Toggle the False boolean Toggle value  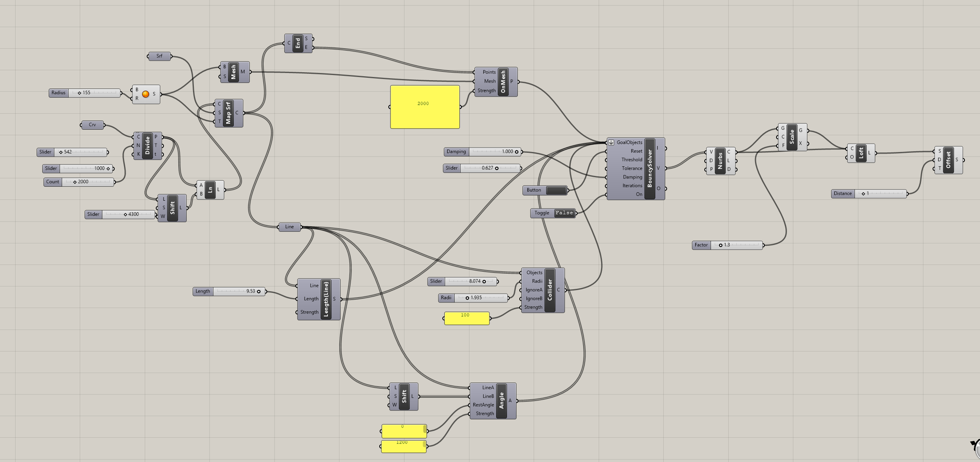pos(564,213)
